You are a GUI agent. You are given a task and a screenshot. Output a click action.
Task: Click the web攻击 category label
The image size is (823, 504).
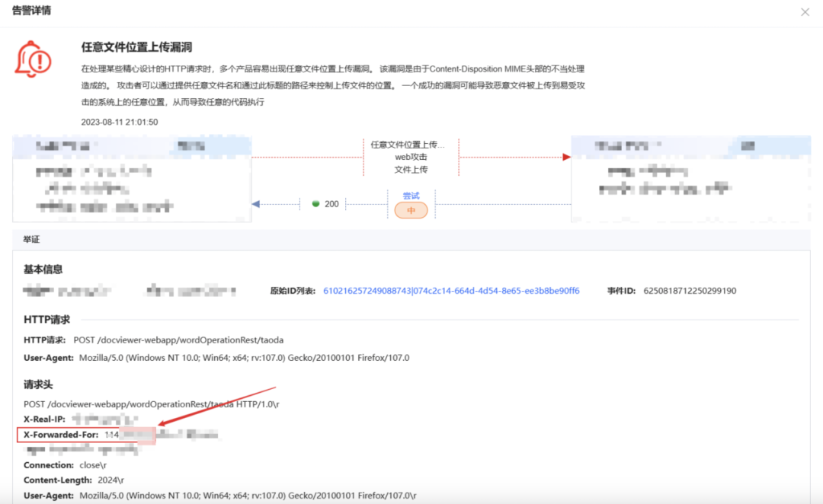click(x=411, y=157)
